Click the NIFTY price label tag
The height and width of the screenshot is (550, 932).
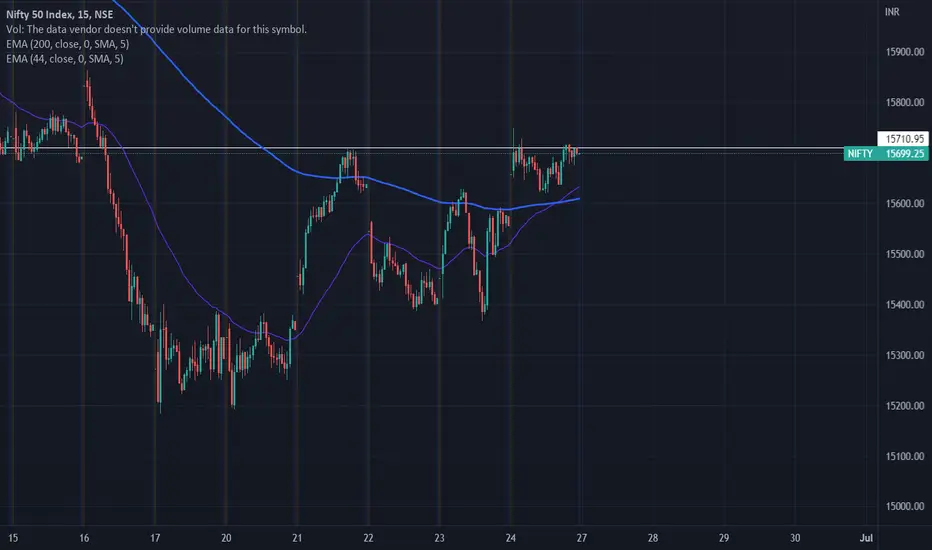[x=886, y=154]
